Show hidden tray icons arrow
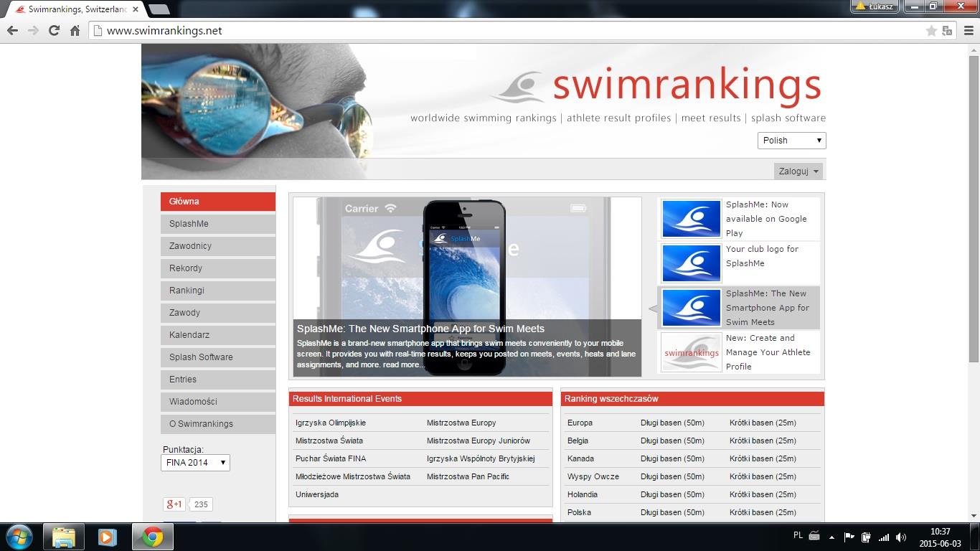Screen dimensions: 980x551 coord(831,537)
